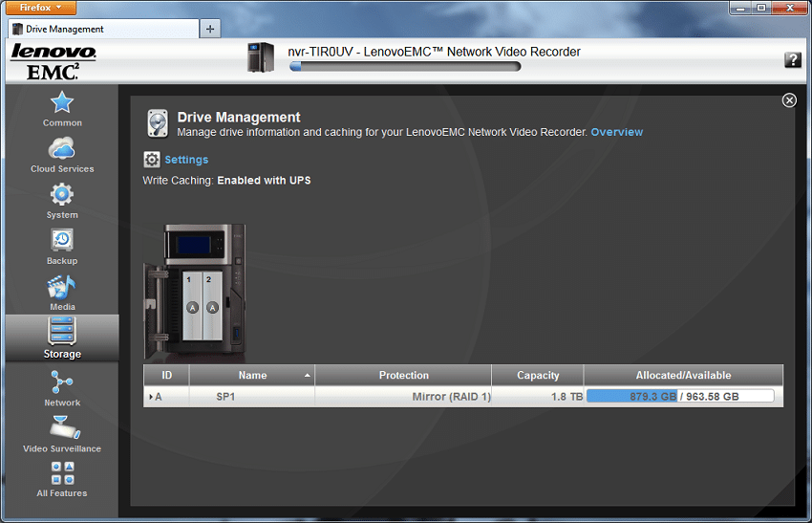The image size is (812, 523).
Task: Open the Overview link
Action: pos(617,132)
